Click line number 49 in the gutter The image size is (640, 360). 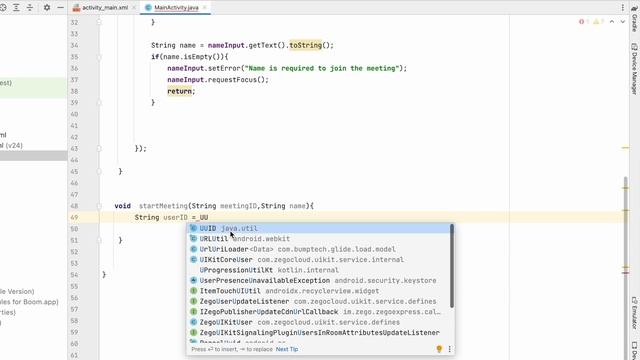[74, 218]
